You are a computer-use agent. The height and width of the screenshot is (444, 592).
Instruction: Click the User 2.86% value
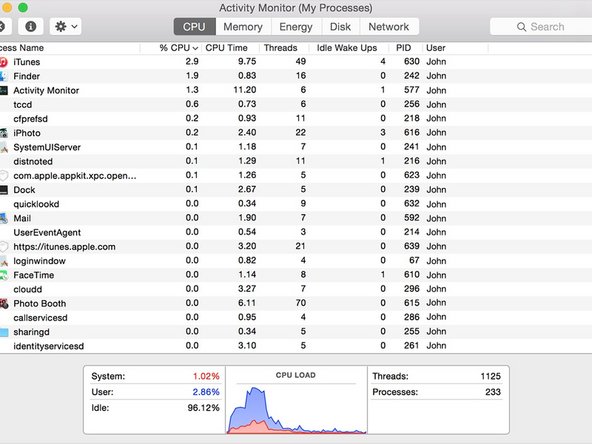point(206,392)
